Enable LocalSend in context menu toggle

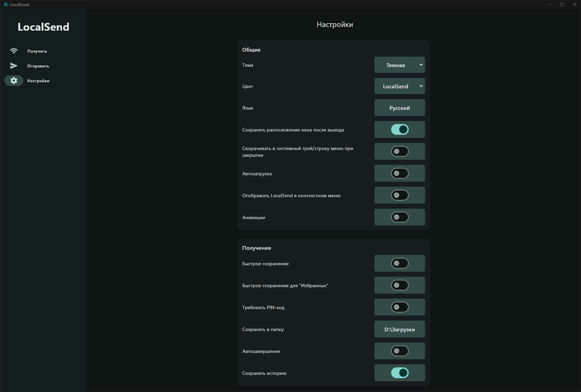pyautogui.click(x=400, y=195)
